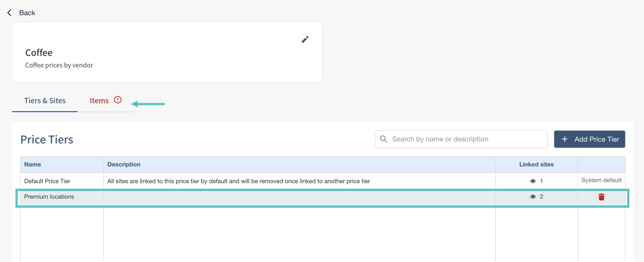The image size is (644, 262).
Task: Click the Add Price Tier button
Action: coord(589,139)
